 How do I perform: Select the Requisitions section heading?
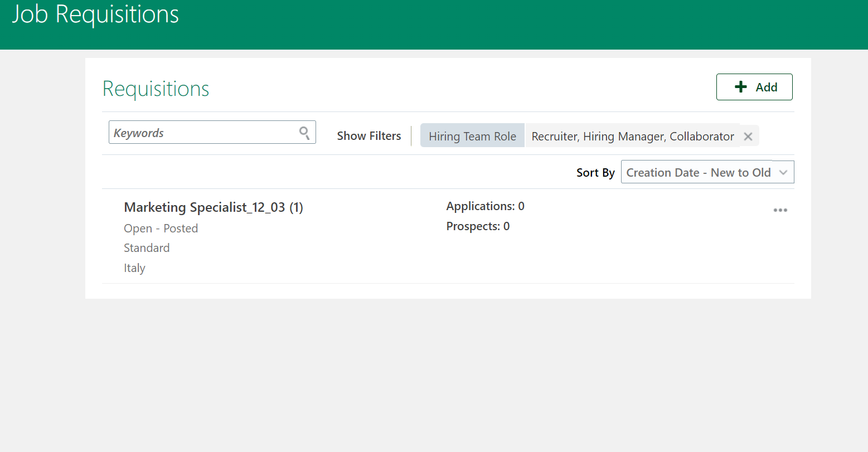click(x=156, y=88)
